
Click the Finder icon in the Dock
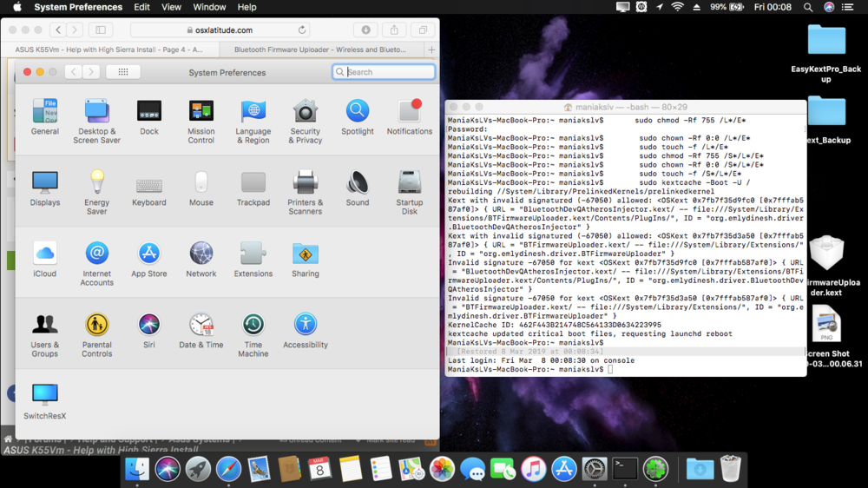(x=137, y=469)
